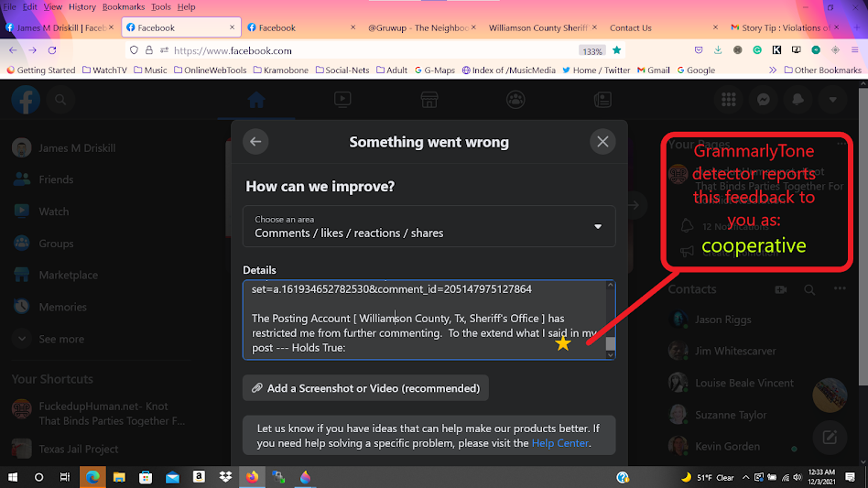The image size is (868, 488).
Task: Open the Account dropdown arrow
Action: coord(832,100)
